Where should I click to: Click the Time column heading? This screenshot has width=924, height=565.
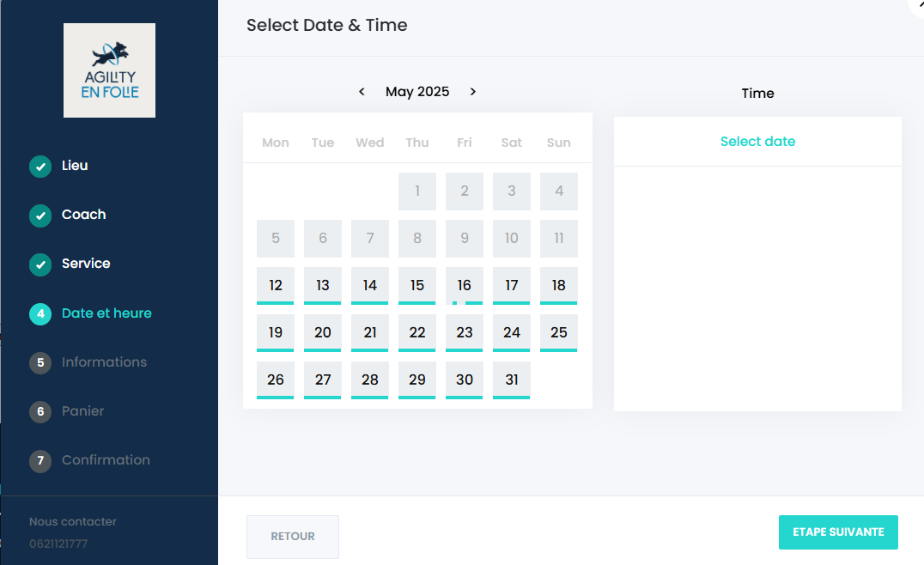coord(757,93)
